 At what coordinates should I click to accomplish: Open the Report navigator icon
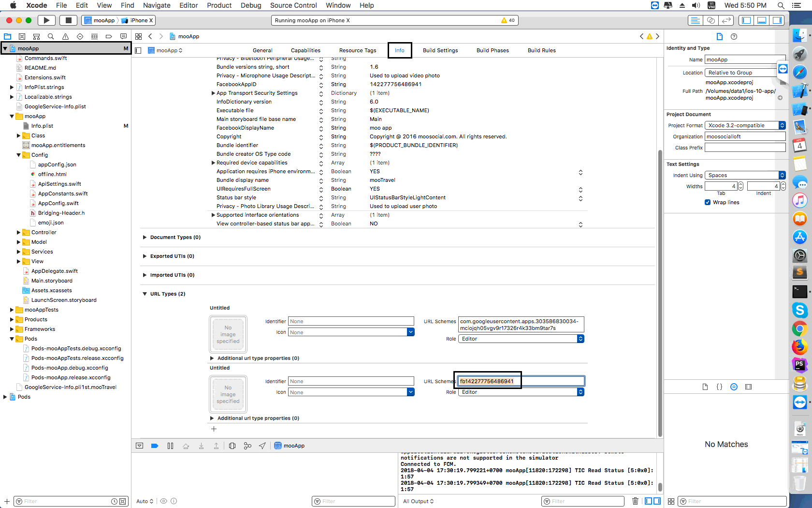(x=123, y=36)
